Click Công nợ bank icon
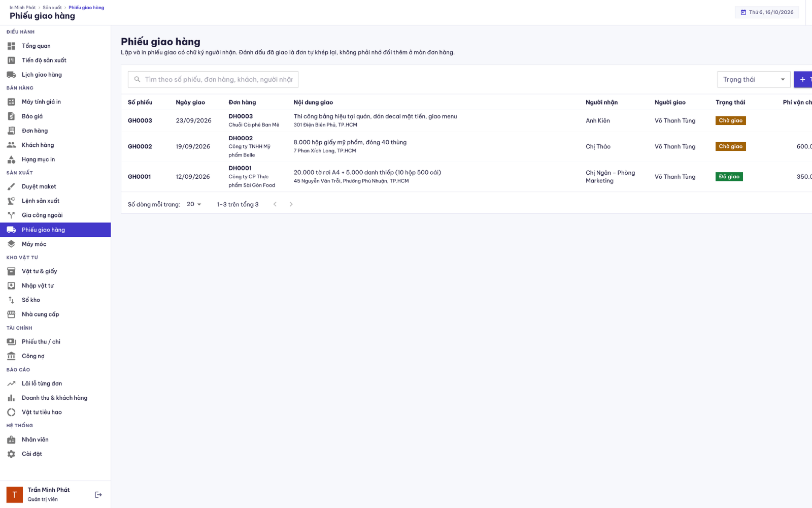The height and width of the screenshot is (508, 812). pyautogui.click(x=11, y=356)
